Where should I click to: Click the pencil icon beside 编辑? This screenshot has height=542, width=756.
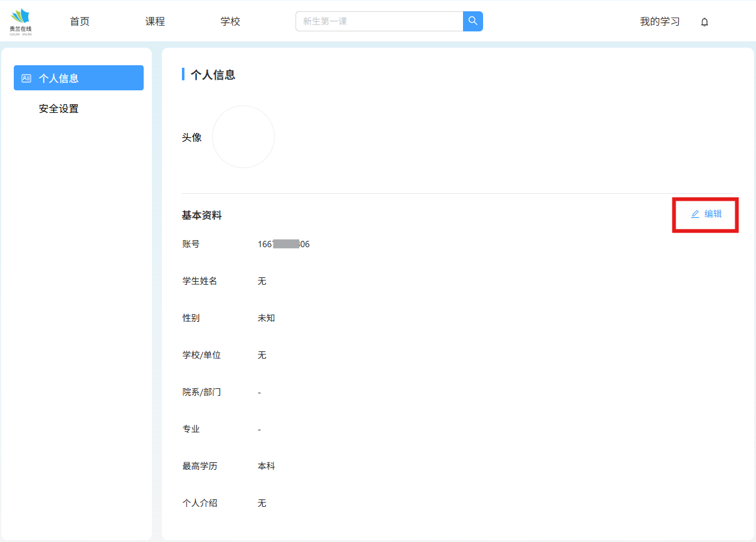[695, 215]
